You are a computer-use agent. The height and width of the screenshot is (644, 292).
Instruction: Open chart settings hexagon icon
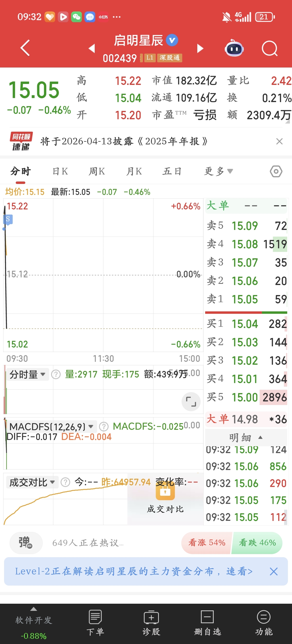[276, 171]
